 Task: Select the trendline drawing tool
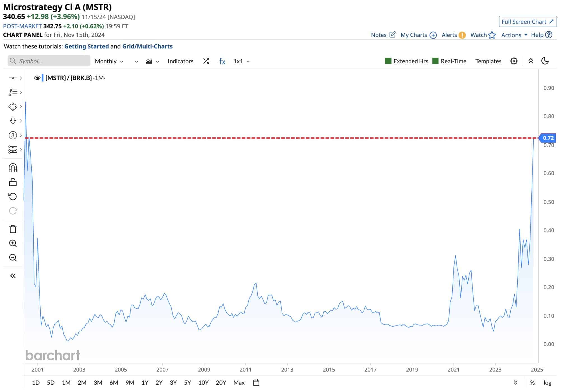(x=13, y=78)
